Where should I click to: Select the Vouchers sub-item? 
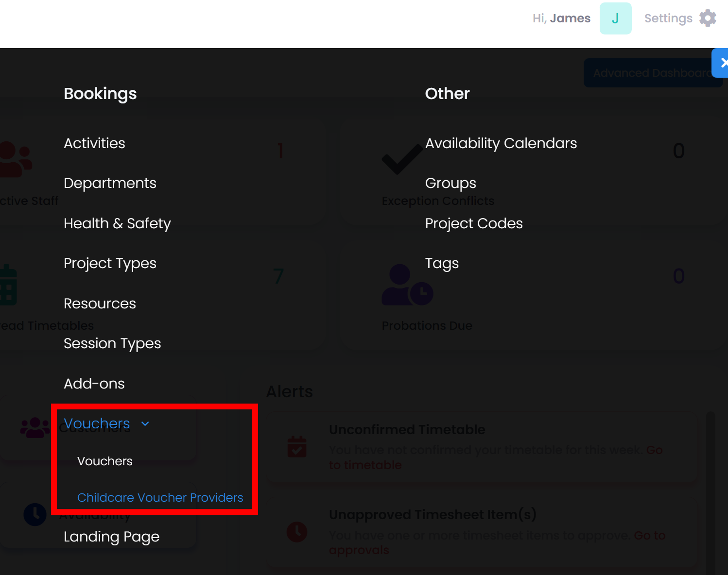[x=105, y=461]
